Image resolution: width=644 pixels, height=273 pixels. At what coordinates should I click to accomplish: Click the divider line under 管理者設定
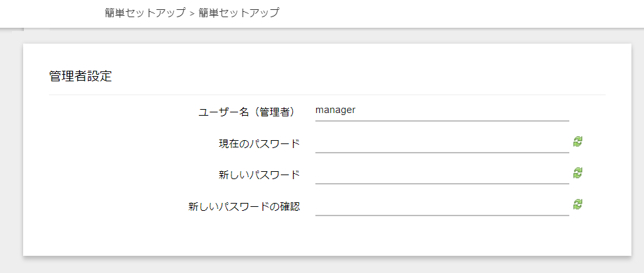(327, 95)
